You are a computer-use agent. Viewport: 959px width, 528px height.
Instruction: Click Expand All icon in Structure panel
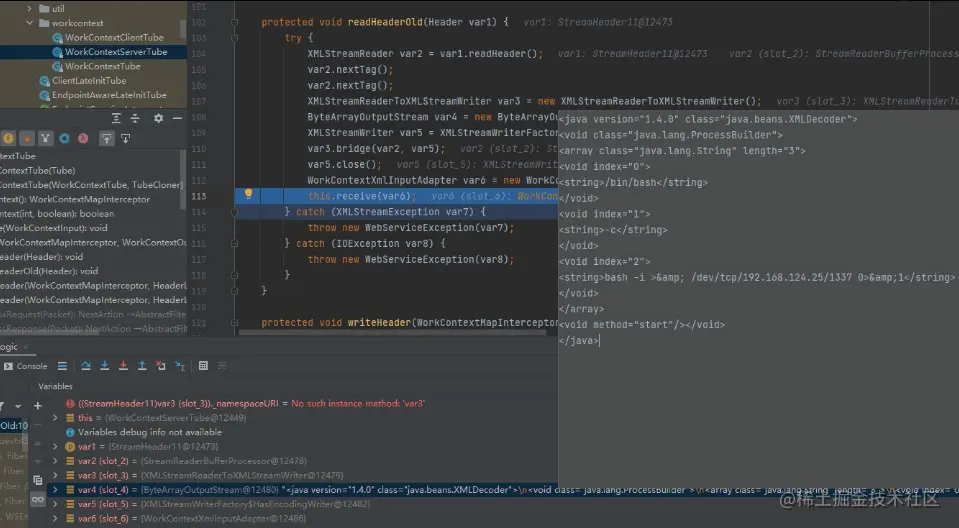coord(116,118)
